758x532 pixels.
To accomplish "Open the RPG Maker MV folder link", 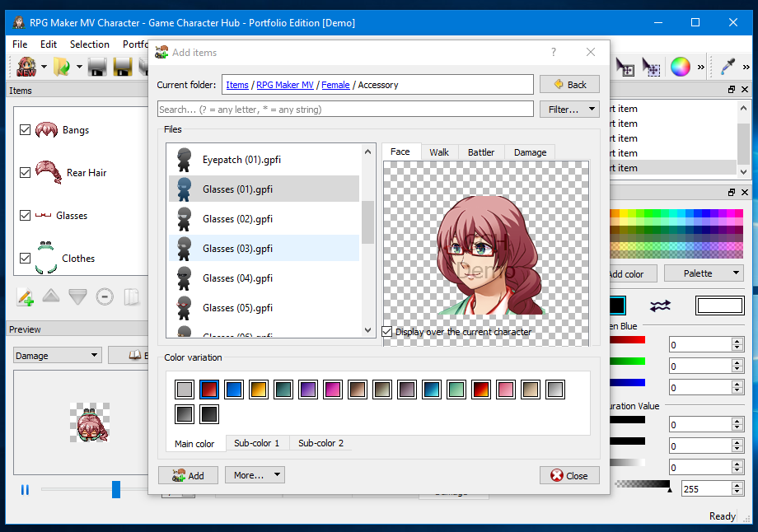I will (285, 85).
